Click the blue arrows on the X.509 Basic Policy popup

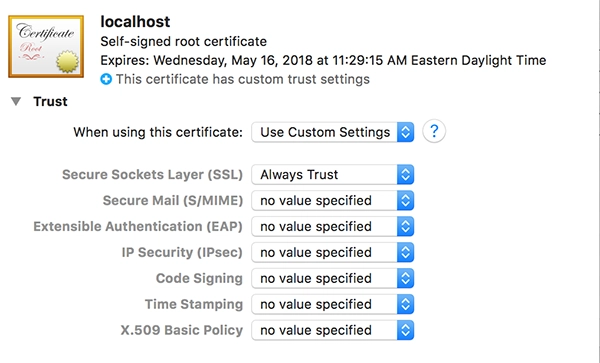pos(406,330)
